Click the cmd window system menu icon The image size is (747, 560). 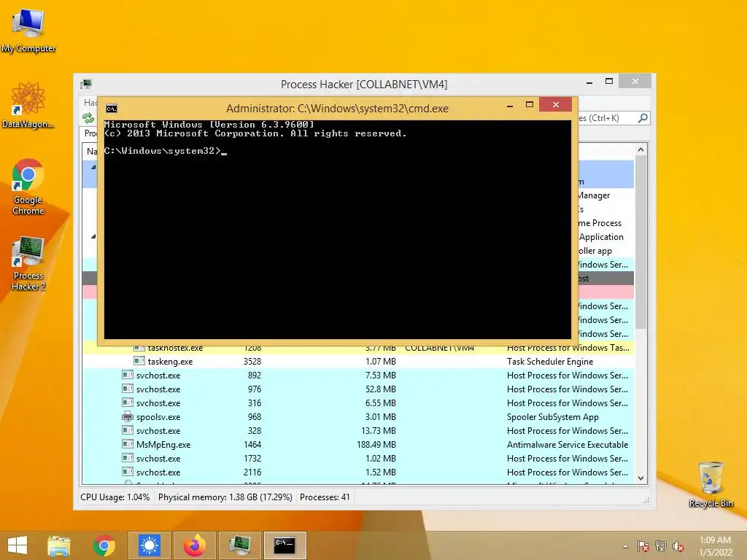(x=112, y=109)
